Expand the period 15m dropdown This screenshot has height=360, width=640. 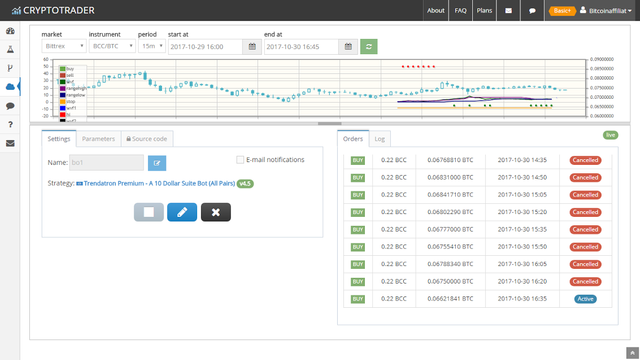pyautogui.click(x=152, y=46)
